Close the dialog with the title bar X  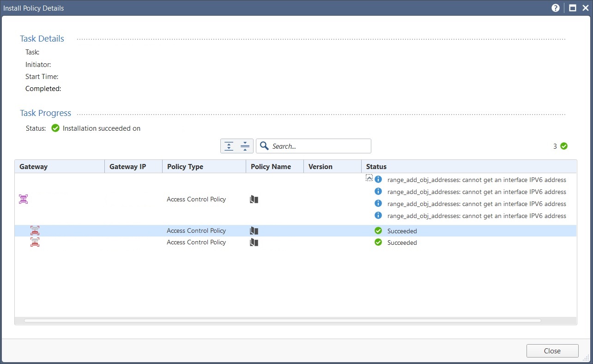click(x=585, y=8)
